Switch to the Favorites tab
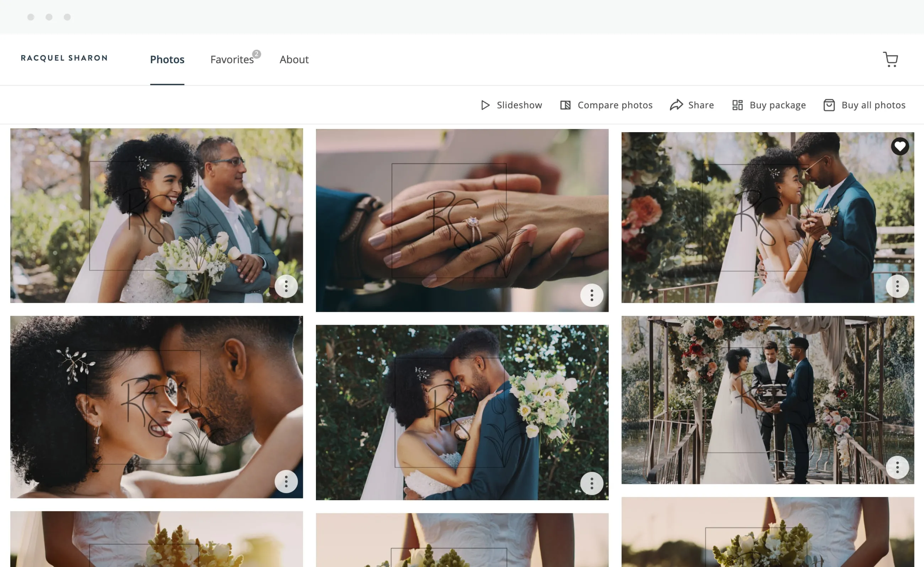The image size is (924, 567). pyautogui.click(x=232, y=59)
